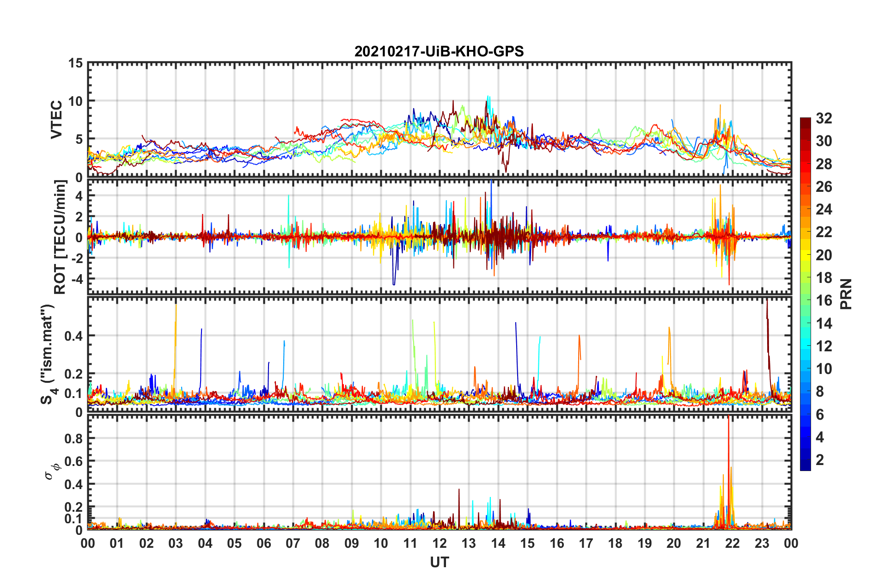Click S4 tick label 0.4
879x588 pixels.
[73, 336]
